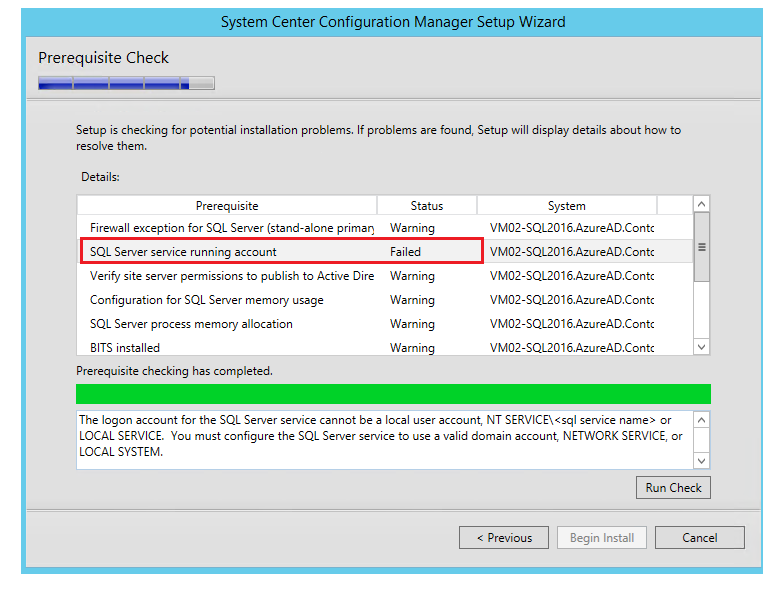The image size is (779, 589).
Task: Click the System cell in the Failed row
Action: pyautogui.click(x=572, y=252)
